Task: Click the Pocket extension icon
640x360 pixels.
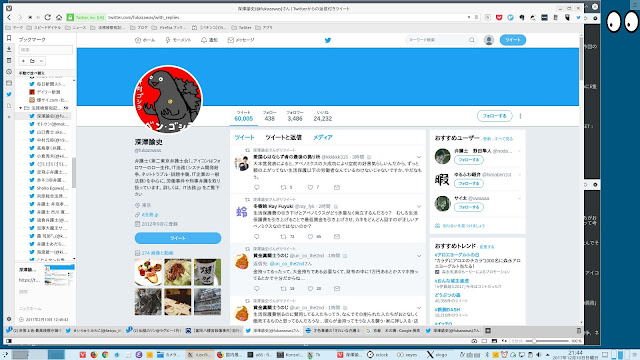Action: coord(499,18)
